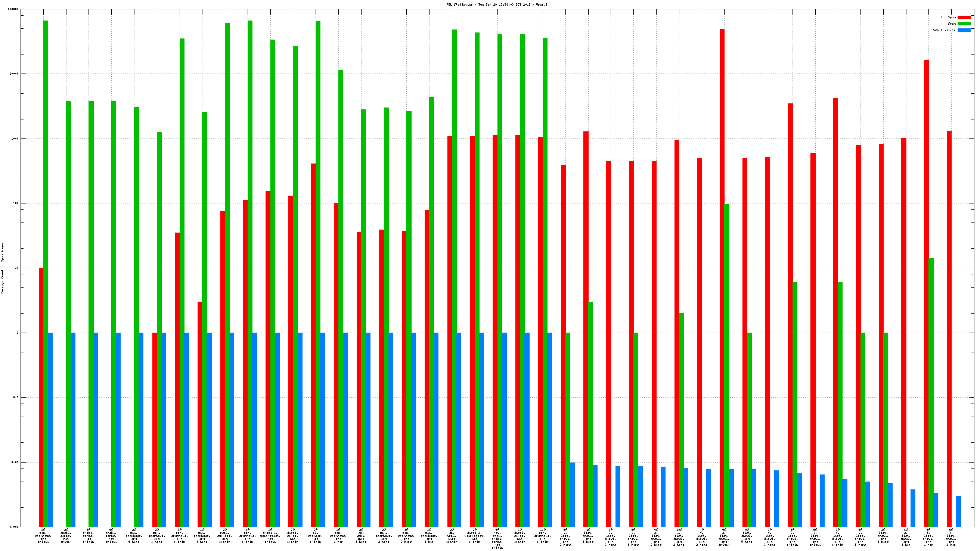980x551 pixels.
Task: Click the 'Not Spam' legend label text
Action: pyautogui.click(x=948, y=17)
